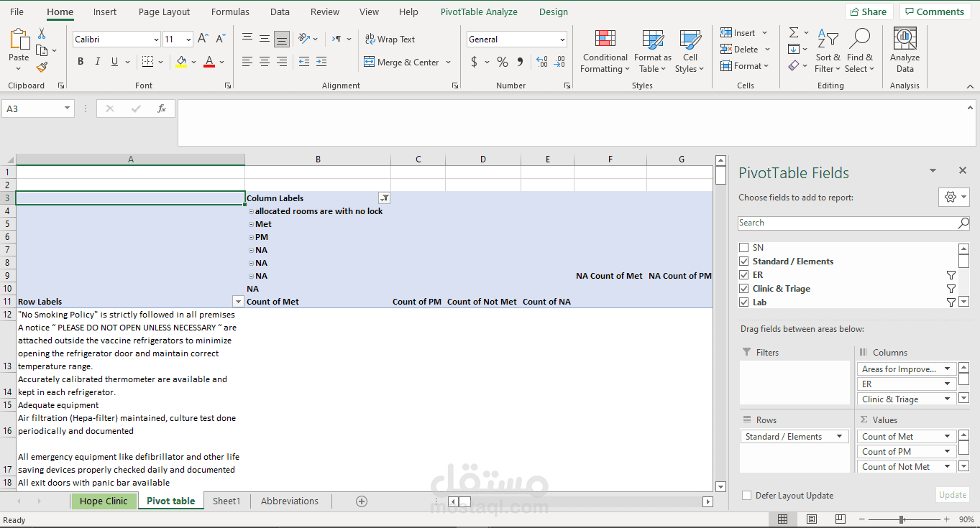The image size is (980, 528).
Task: Launch Analyze Data
Action: (905, 50)
